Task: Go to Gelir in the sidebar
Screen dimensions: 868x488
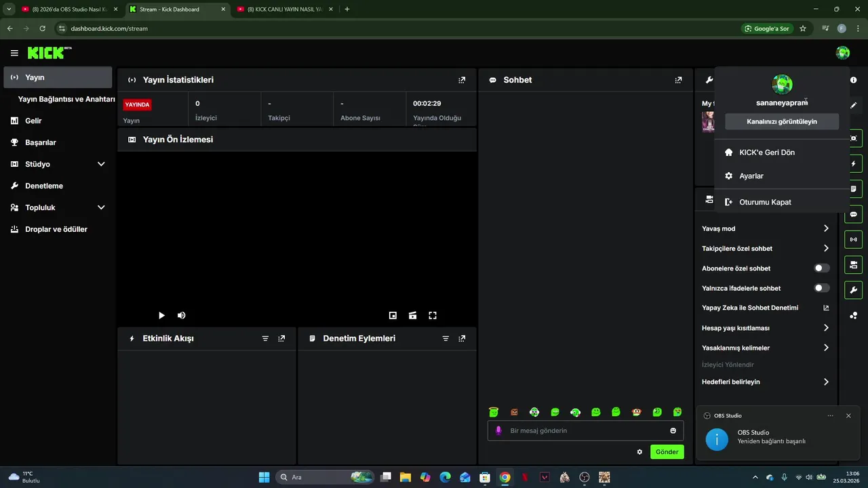Action: click(58, 121)
